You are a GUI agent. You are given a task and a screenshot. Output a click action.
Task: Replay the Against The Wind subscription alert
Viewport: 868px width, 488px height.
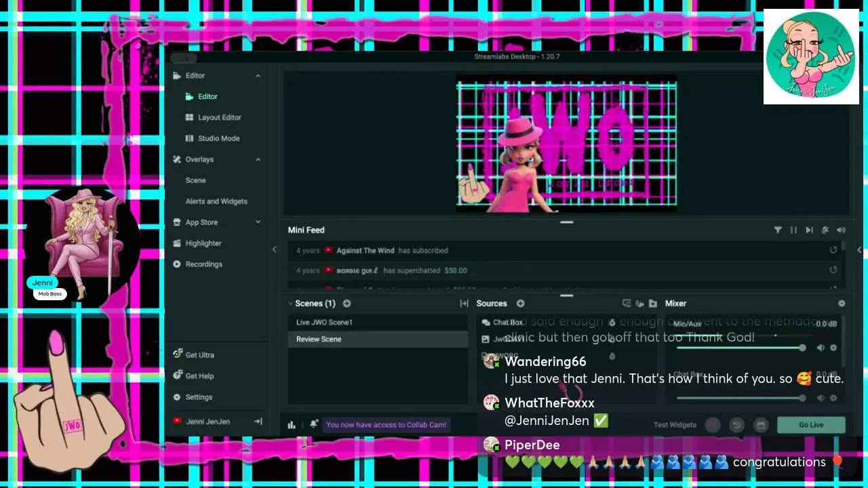(x=833, y=251)
